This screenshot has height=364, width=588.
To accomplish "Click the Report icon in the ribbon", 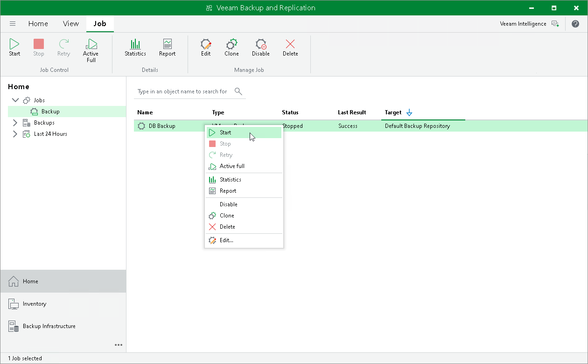I will [167, 47].
